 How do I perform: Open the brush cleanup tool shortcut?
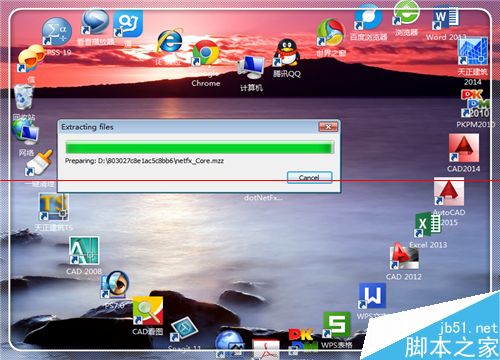pyautogui.click(x=39, y=163)
